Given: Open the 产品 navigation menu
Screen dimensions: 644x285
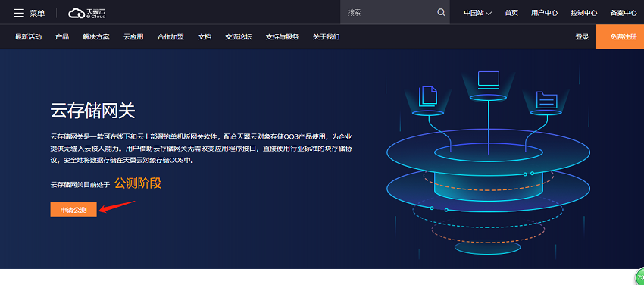Looking at the screenshot, I should click(62, 37).
